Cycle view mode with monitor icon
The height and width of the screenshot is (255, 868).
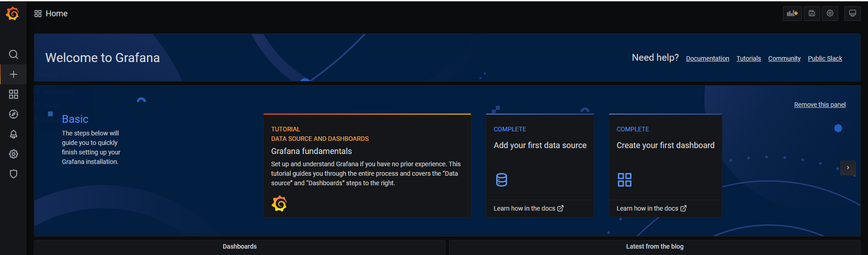pos(852,14)
